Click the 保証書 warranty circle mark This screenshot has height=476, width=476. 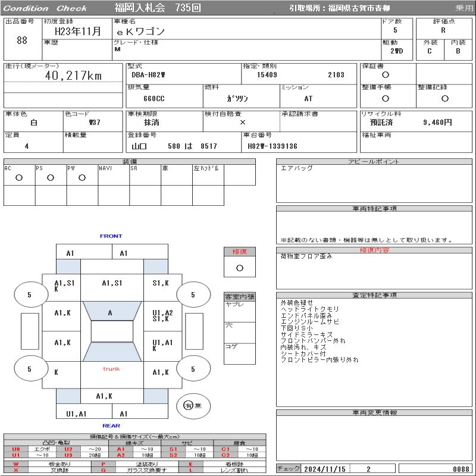pos(386,75)
